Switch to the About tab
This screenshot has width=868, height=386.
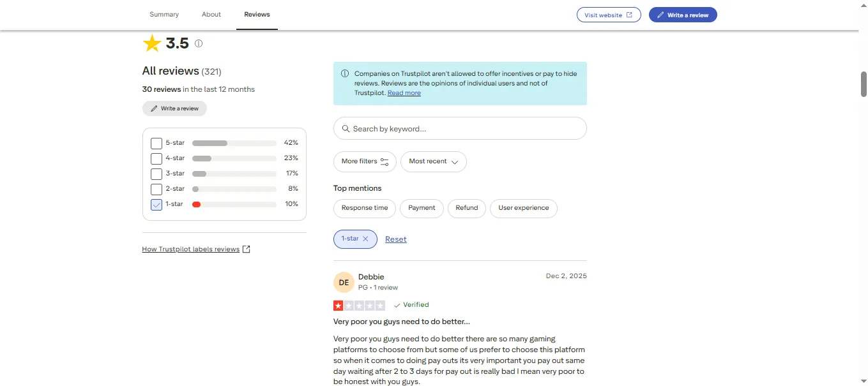(211, 14)
